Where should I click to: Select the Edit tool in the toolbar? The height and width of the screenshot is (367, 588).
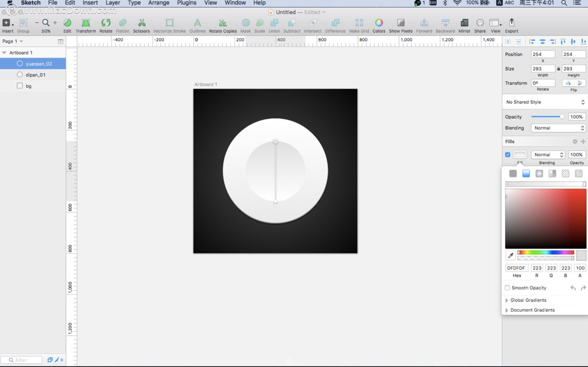[67, 23]
